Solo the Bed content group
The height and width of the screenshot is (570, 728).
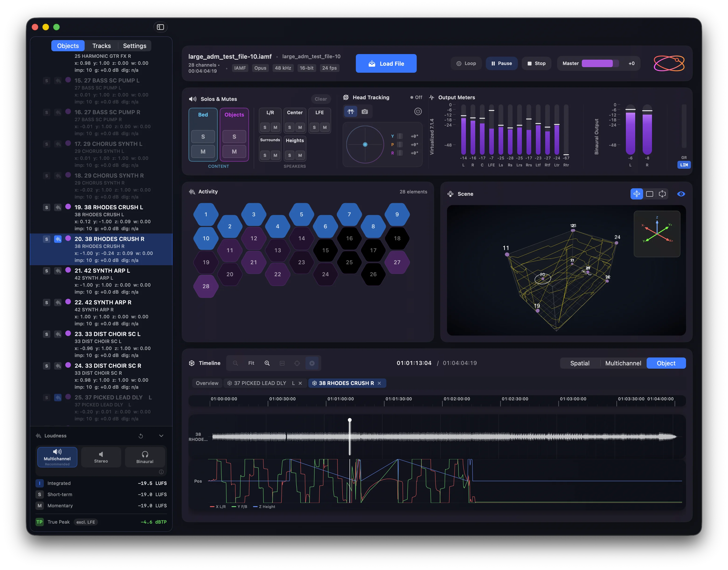point(203,137)
